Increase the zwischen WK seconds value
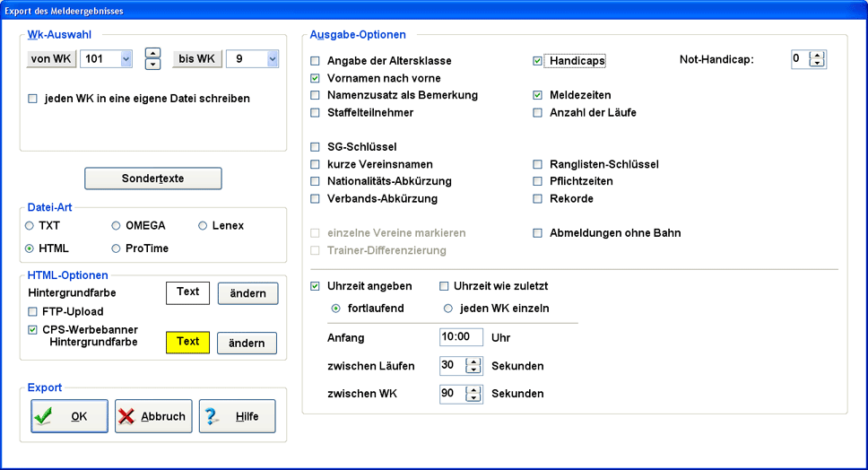Image resolution: width=868 pixels, height=470 pixels. (474, 389)
